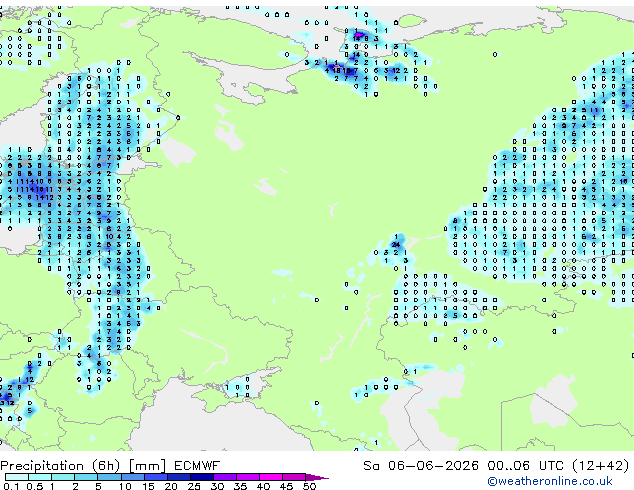Click the 5–10 mm legend swatch

109,477
